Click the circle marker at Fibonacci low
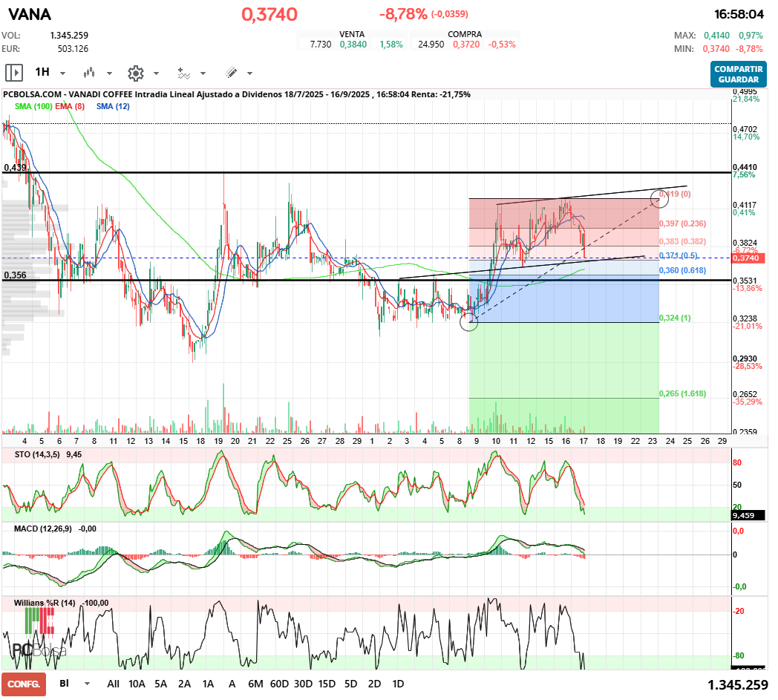 pyautogui.click(x=468, y=321)
